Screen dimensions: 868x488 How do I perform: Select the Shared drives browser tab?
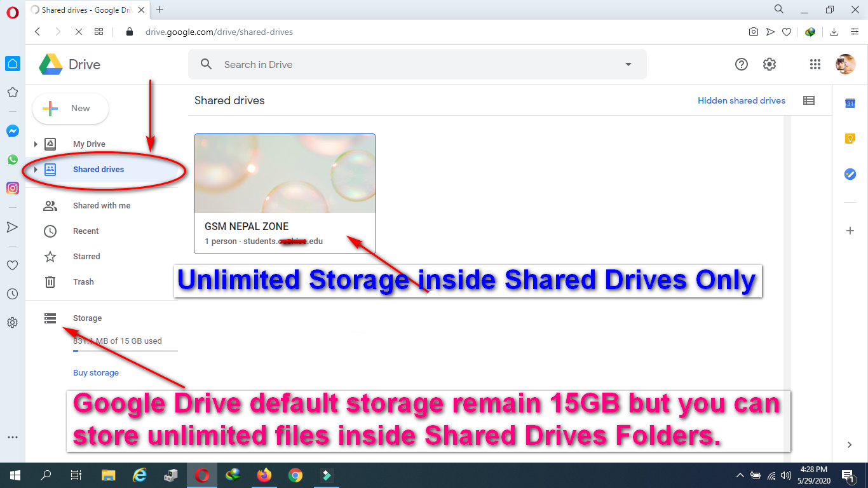[88, 10]
